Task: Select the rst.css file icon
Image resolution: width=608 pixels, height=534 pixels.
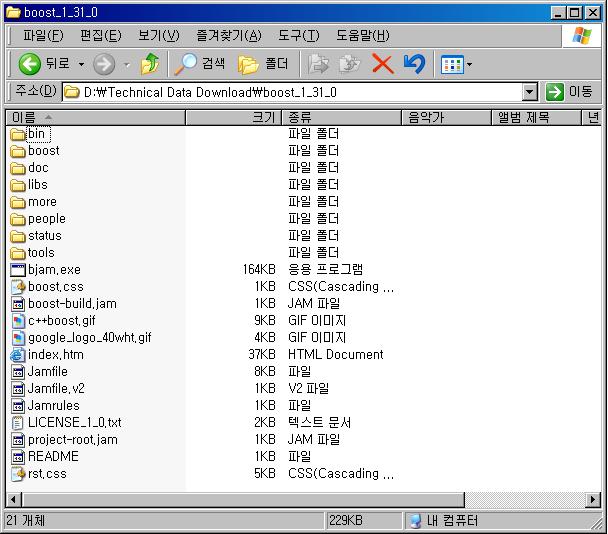Action: tap(18, 474)
